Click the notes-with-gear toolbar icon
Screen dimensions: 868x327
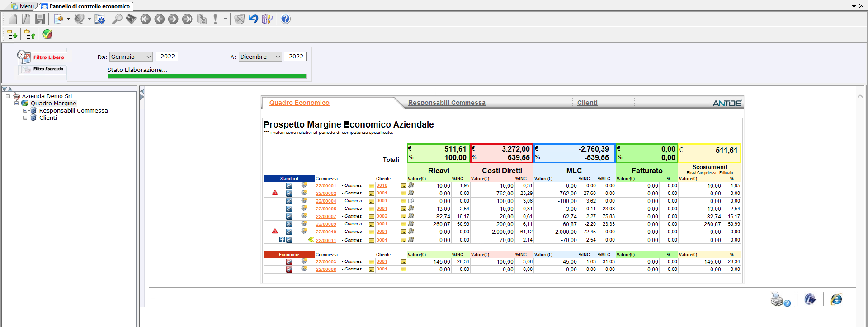point(59,19)
